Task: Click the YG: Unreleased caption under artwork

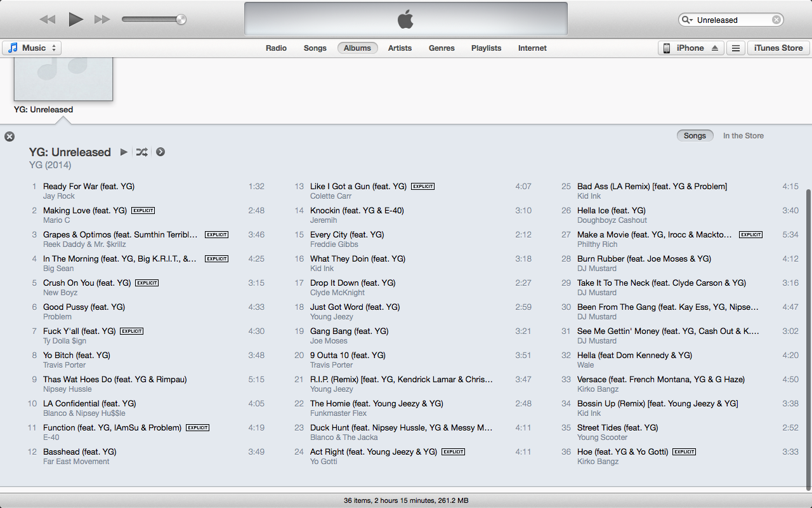Action: [x=43, y=109]
